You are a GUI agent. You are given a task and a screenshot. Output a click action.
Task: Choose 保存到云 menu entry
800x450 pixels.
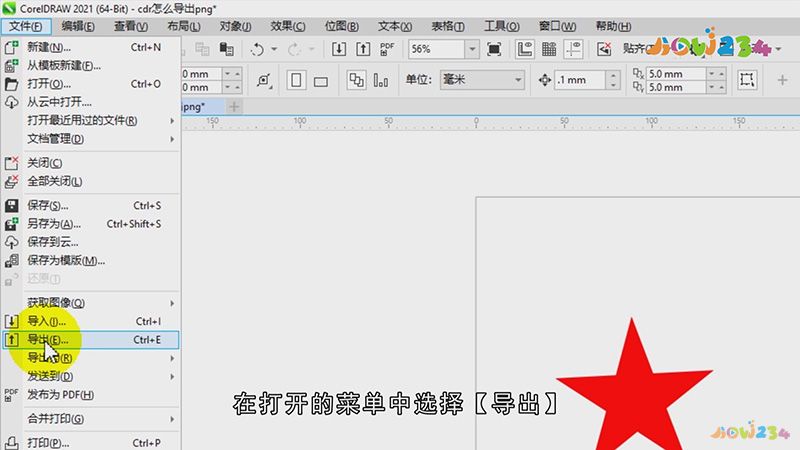coord(91,242)
